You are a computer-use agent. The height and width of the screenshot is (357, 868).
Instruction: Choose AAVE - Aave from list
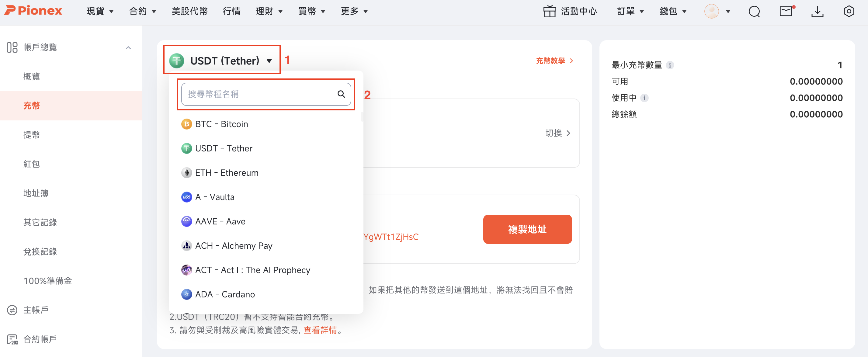[266, 221]
